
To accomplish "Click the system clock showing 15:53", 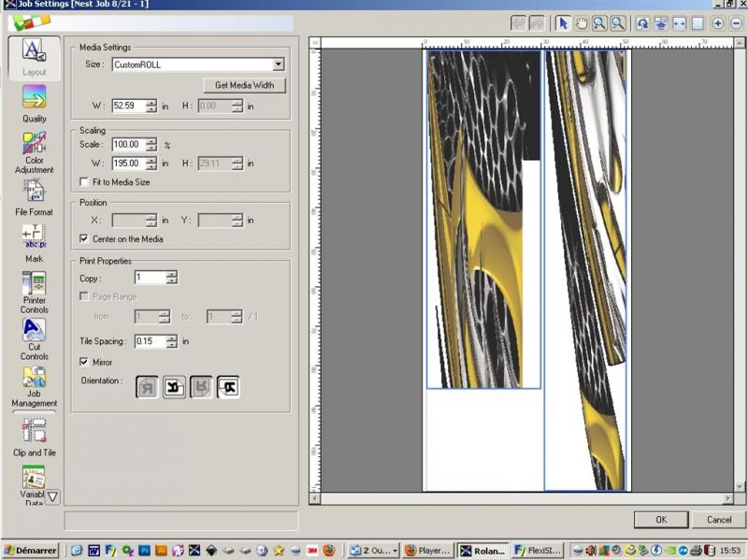I will [730, 551].
